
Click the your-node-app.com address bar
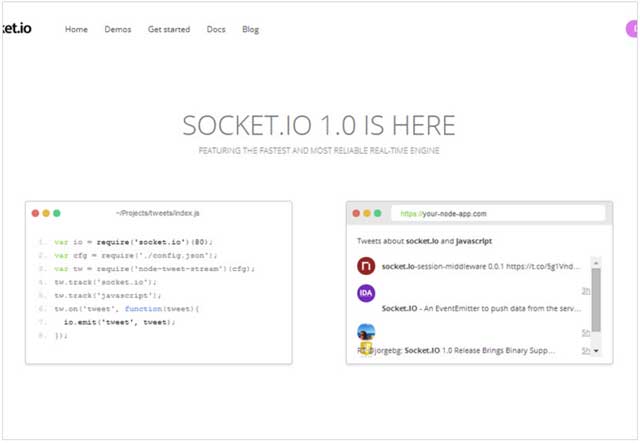tap(498, 214)
